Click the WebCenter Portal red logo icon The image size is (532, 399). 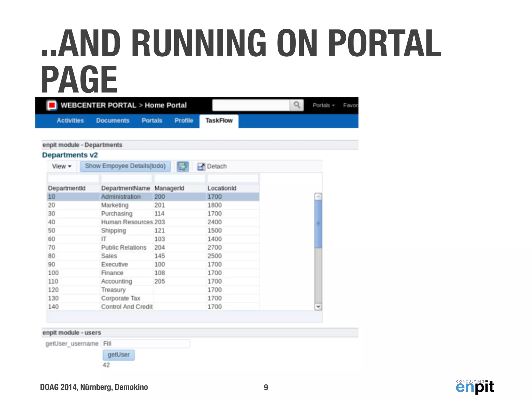(x=52, y=105)
